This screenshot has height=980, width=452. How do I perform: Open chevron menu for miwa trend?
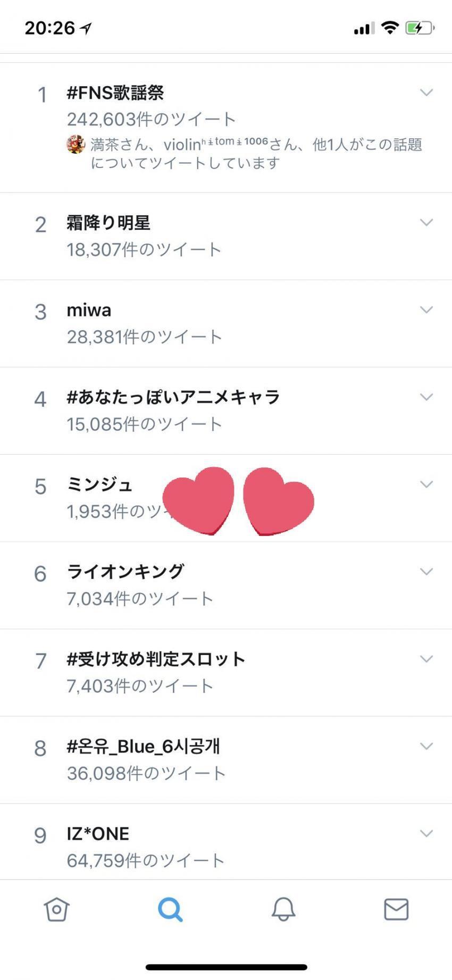tap(426, 310)
